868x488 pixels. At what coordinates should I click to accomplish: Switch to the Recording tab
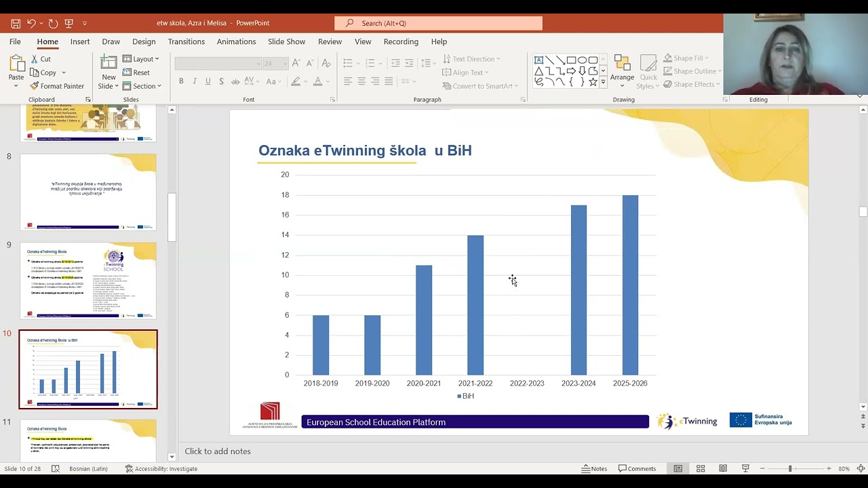[x=401, y=41]
